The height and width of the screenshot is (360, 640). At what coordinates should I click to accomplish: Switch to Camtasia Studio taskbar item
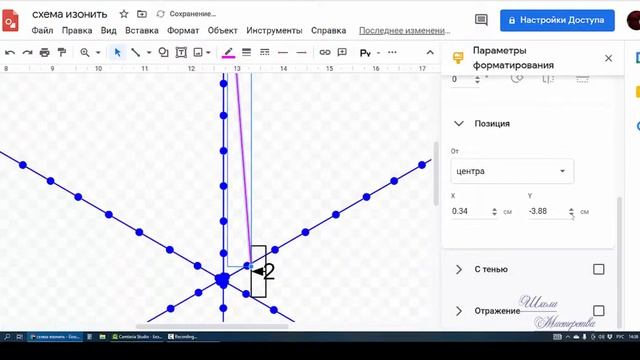(137, 337)
